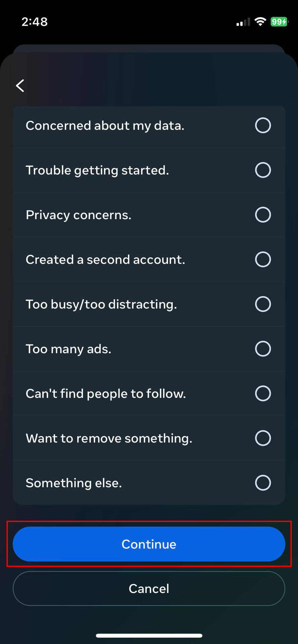Select the "Too busy/too distracting" radio button
The width and height of the screenshot is (298, 644).
pyautogui.click(x=263, y=304)
